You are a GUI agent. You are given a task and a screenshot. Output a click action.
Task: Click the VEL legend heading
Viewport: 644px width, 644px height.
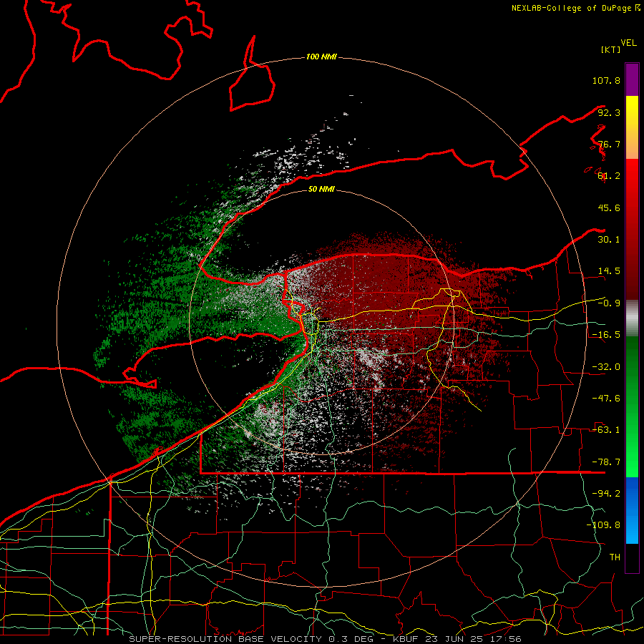coord(628,43)
